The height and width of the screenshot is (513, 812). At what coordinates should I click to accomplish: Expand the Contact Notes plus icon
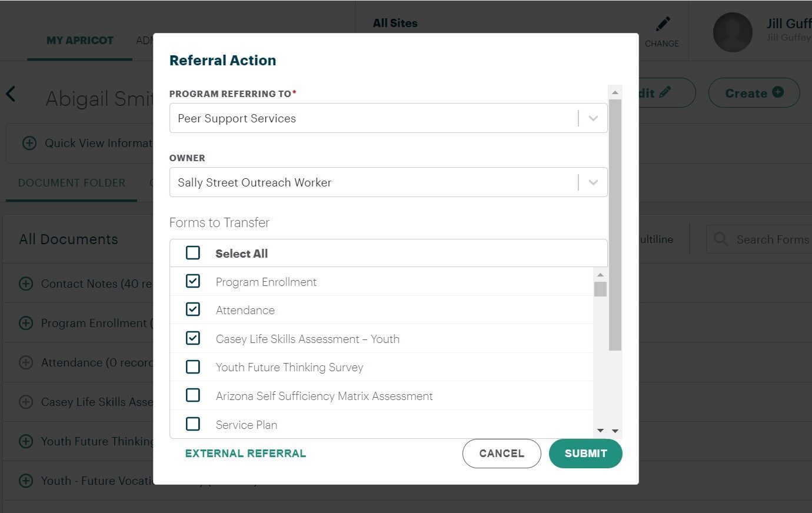26,284
